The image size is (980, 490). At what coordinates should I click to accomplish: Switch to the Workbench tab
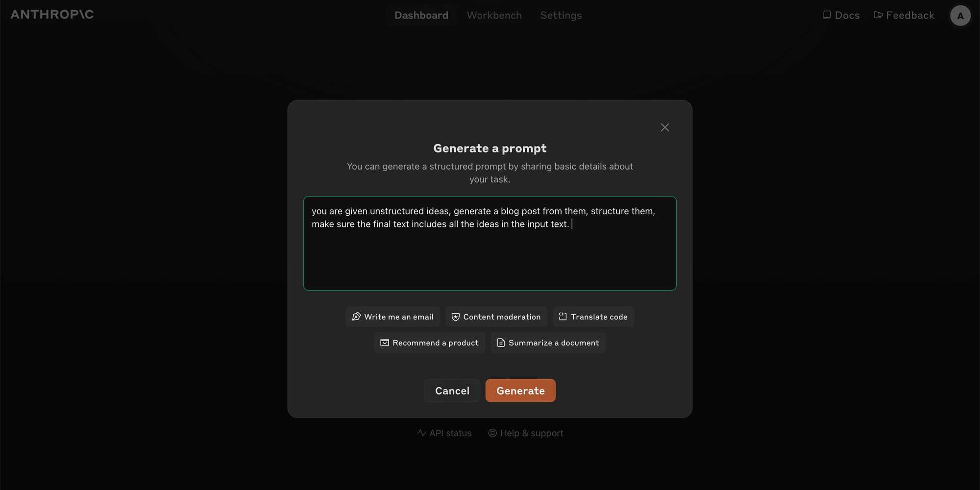pyautogui.click(x=494, y=15)
